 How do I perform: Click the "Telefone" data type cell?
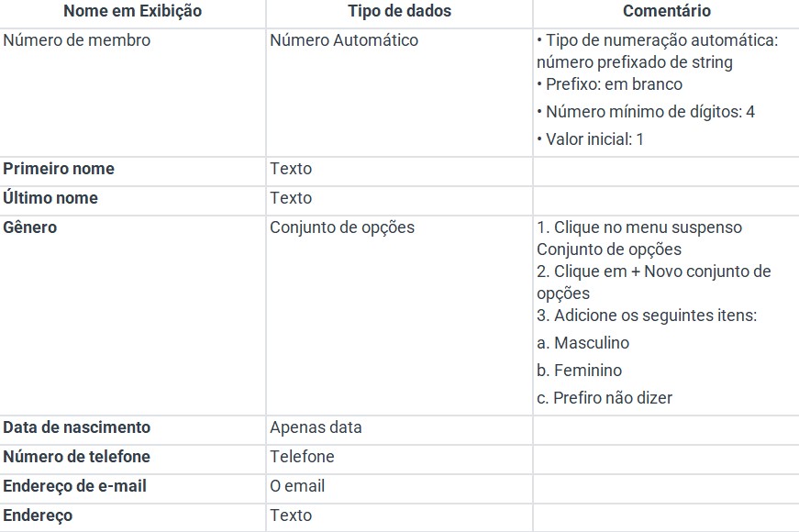point(302,457)
